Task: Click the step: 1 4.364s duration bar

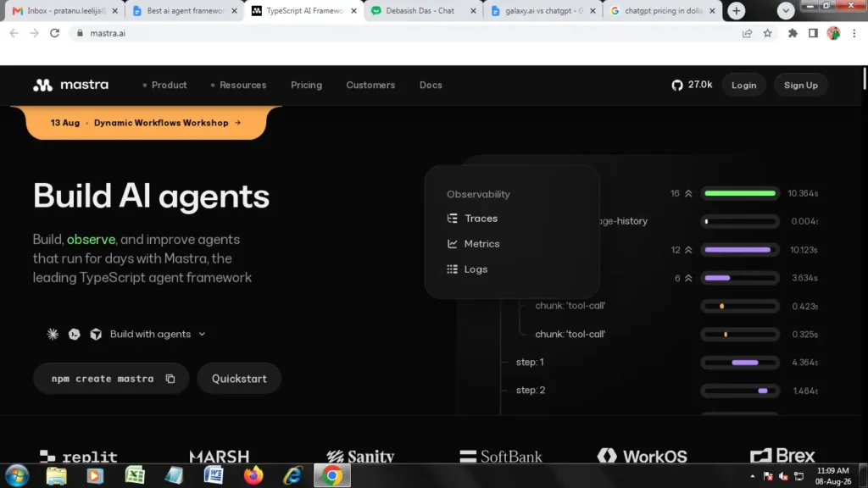Action: 739,363
